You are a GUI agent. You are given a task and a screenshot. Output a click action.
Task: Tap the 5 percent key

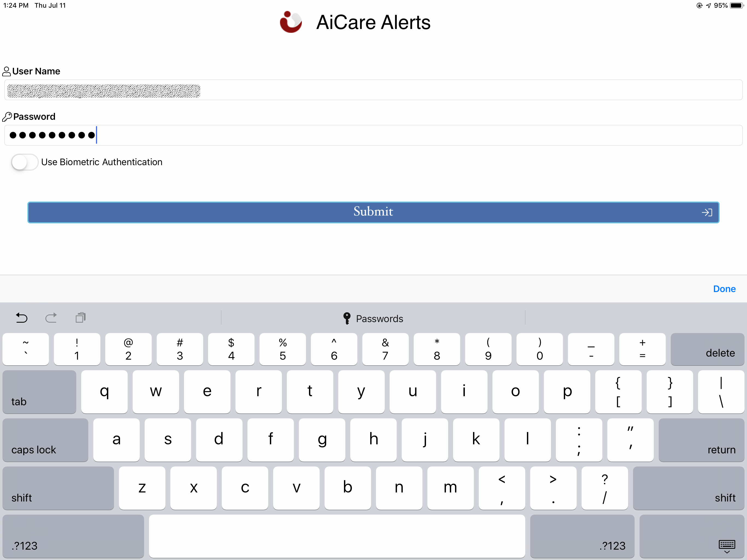click(283, 349)
